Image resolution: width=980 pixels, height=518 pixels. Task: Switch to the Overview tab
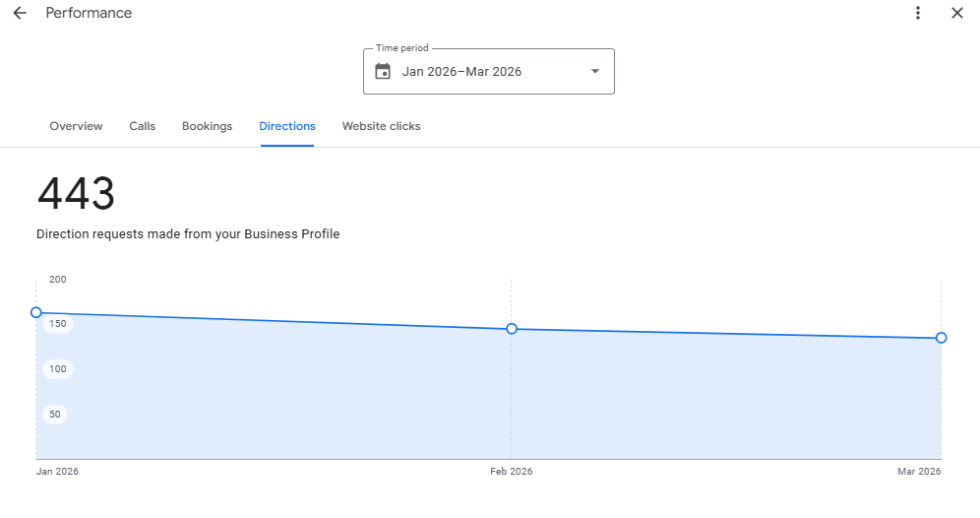[76, 126]
